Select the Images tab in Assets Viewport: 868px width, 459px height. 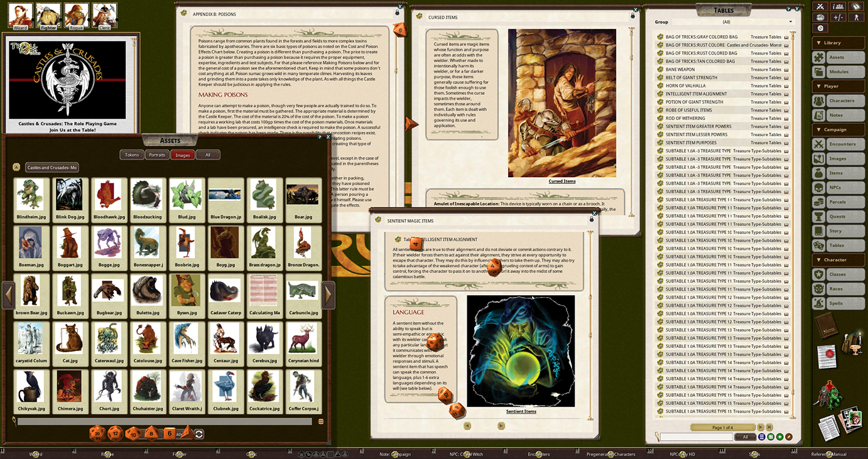[183, 154]
